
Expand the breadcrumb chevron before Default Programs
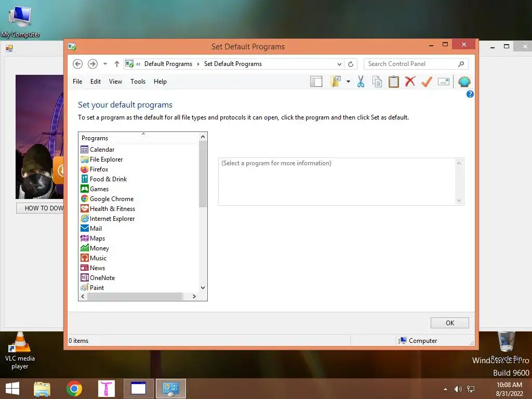point(138,64)
